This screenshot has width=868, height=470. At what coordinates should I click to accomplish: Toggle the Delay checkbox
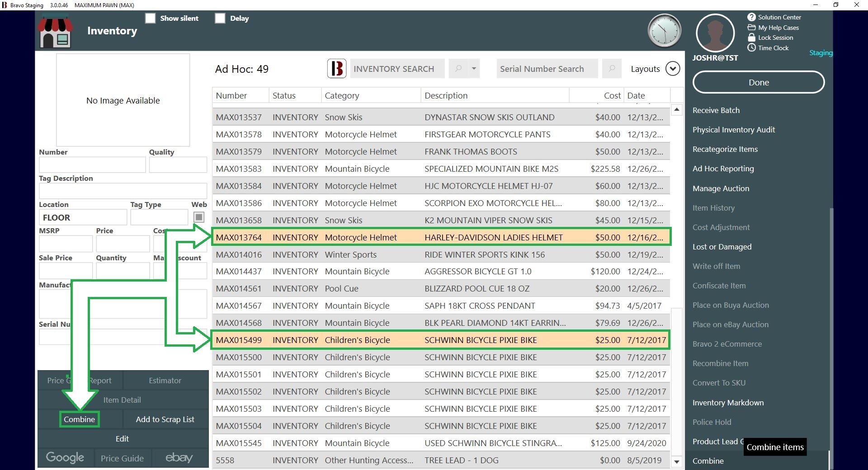220,18
